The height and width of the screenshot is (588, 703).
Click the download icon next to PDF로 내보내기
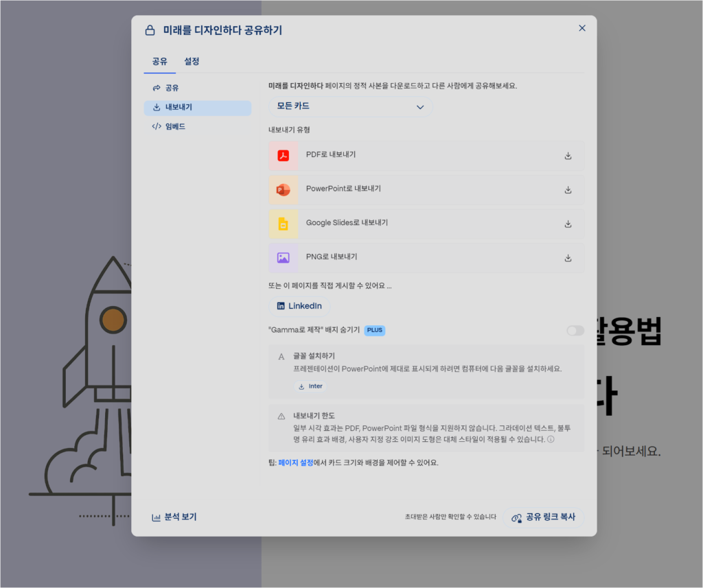[568, 155]
